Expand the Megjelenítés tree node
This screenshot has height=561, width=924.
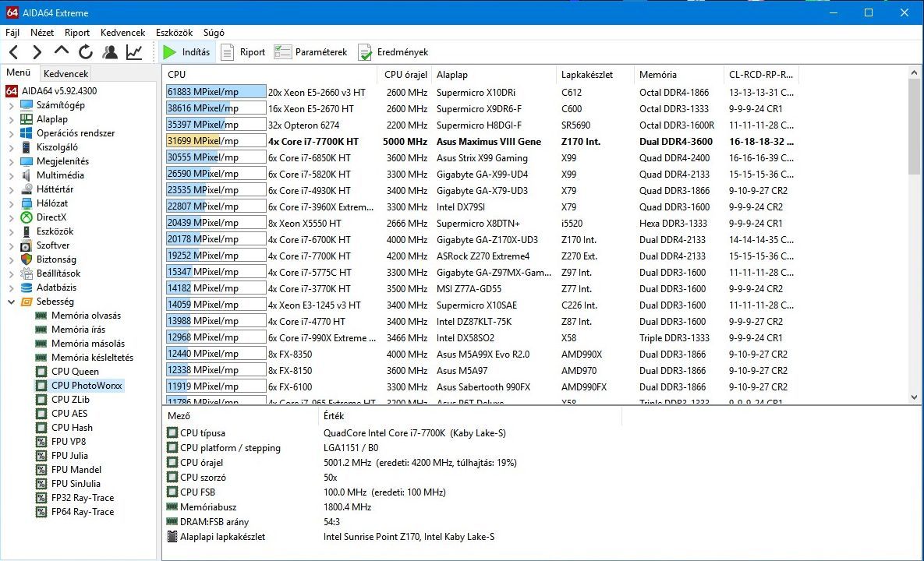[11, 162]
